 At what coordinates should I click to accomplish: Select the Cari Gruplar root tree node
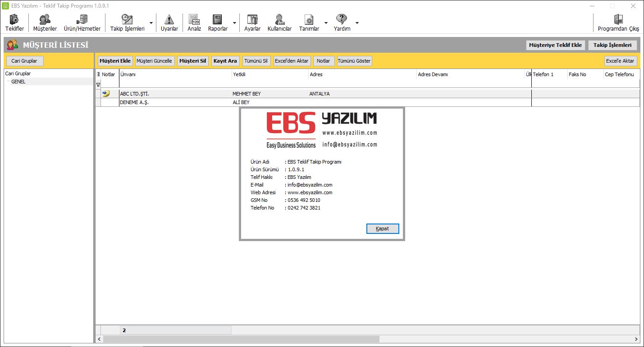point(18,73)
